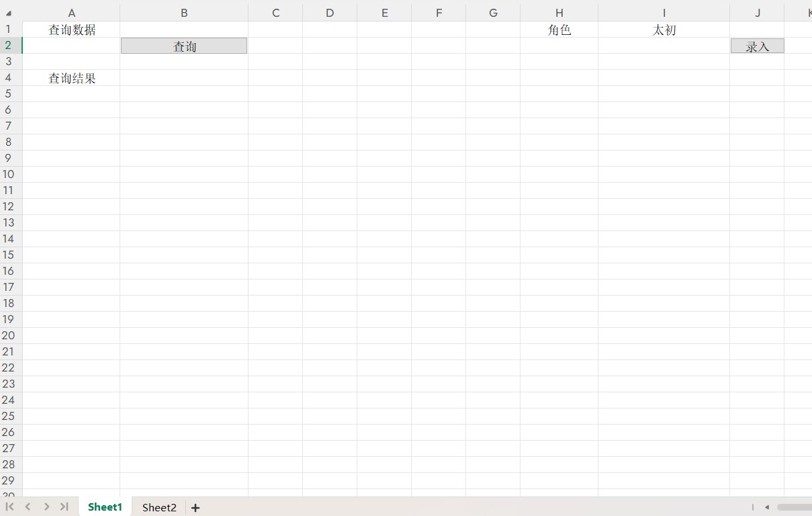
Task: Click the cell labeled 查询结果
Action: [71, 77]
